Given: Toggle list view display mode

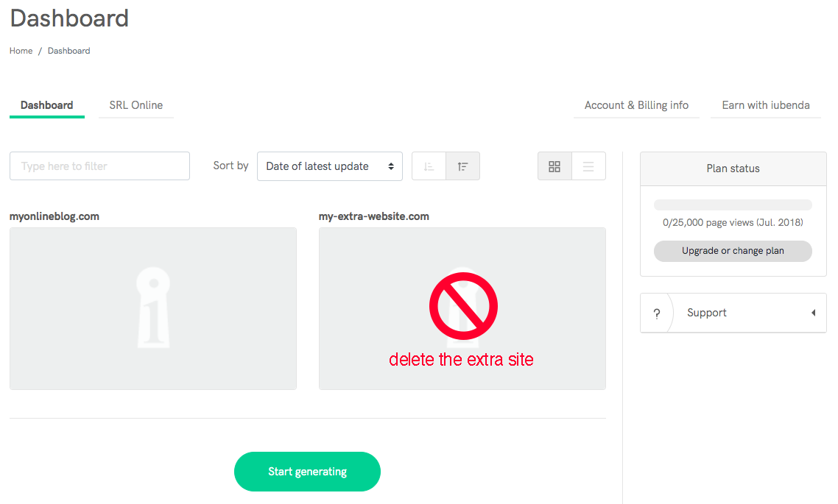Looking at the screenshot, I should [588, 166].
